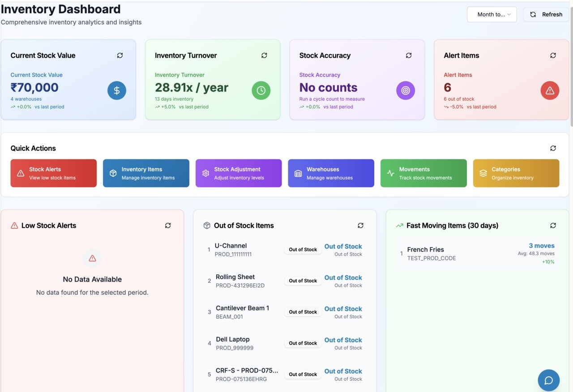Click the blue dollar sign icon

pos(117,90)
